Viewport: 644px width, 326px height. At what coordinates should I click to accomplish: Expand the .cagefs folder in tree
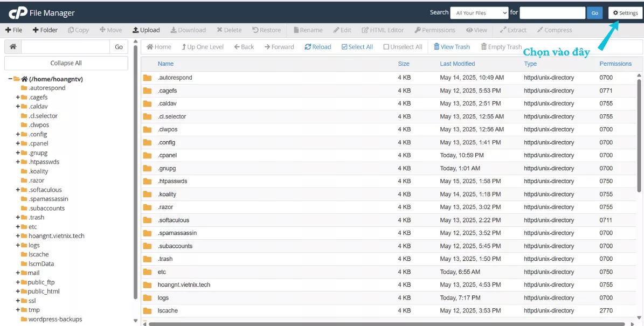tap(18, 98)
